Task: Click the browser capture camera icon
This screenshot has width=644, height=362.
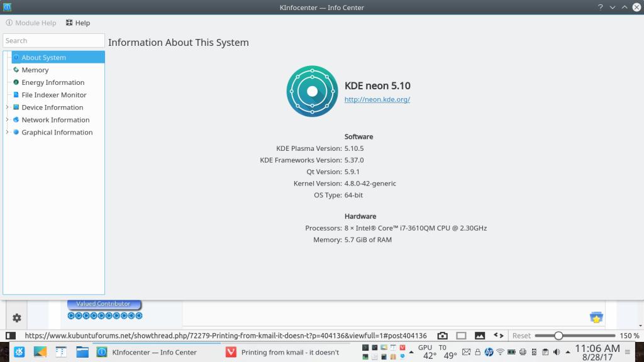Action: [442, 336]
